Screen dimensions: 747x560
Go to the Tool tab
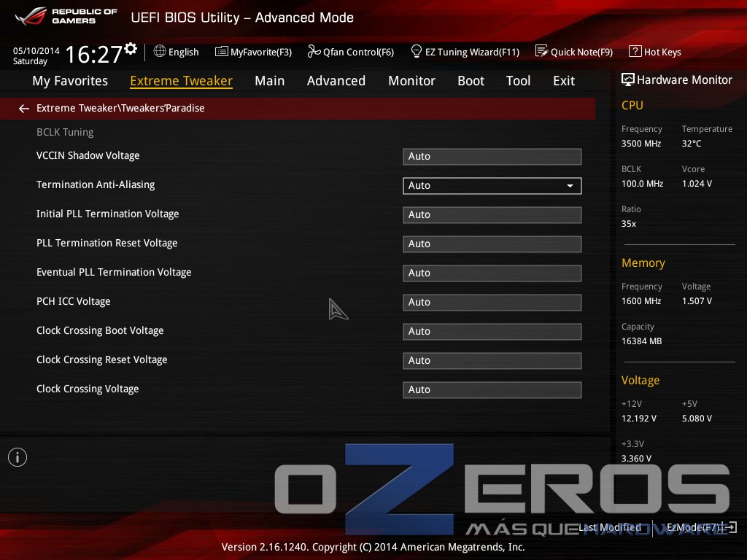pyautogui.click(x=519, y=81)
